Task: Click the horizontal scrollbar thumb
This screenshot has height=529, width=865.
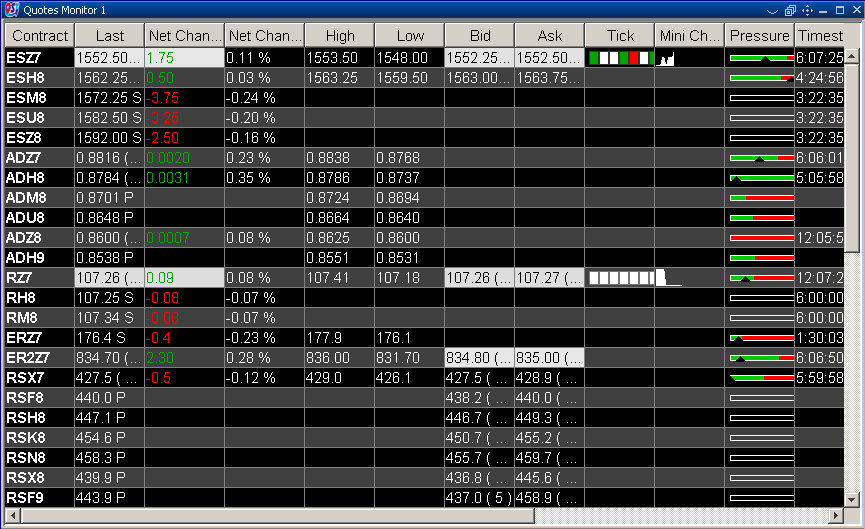Action: coord(277,516)
